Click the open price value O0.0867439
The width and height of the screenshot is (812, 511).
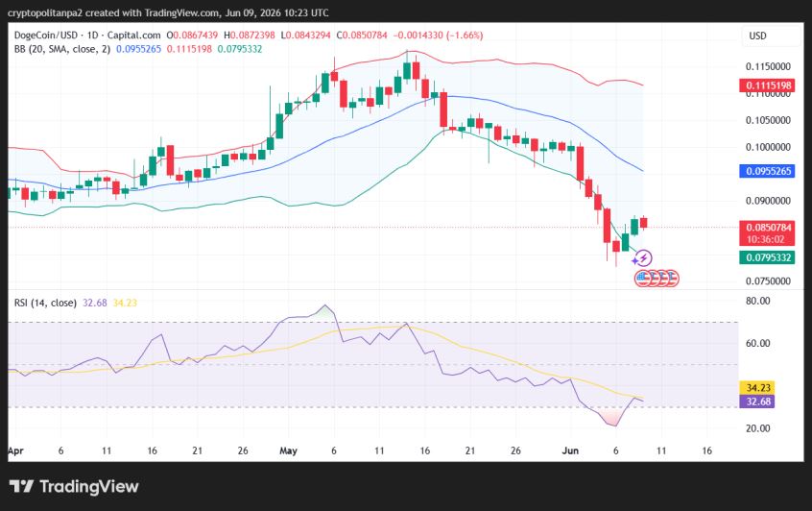192,36
